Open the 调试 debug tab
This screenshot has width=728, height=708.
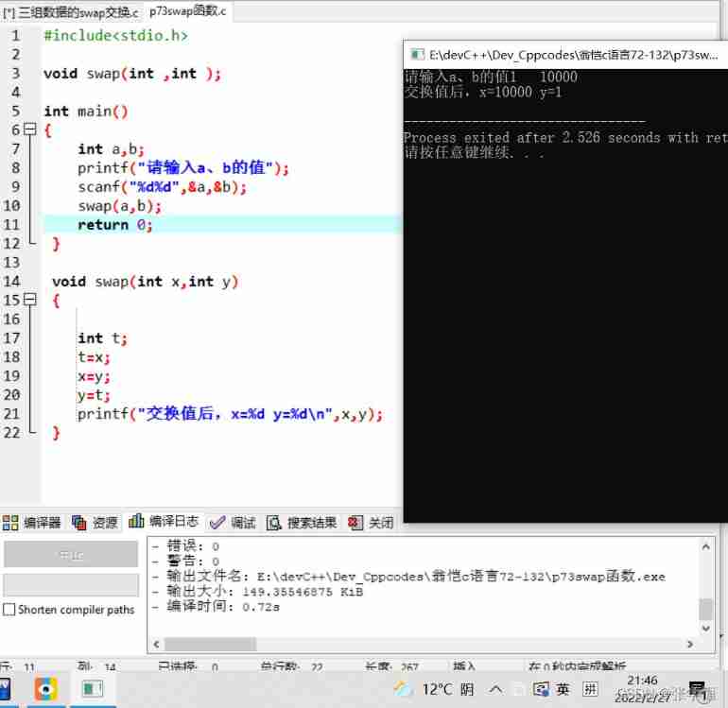(x=234, y=523)
